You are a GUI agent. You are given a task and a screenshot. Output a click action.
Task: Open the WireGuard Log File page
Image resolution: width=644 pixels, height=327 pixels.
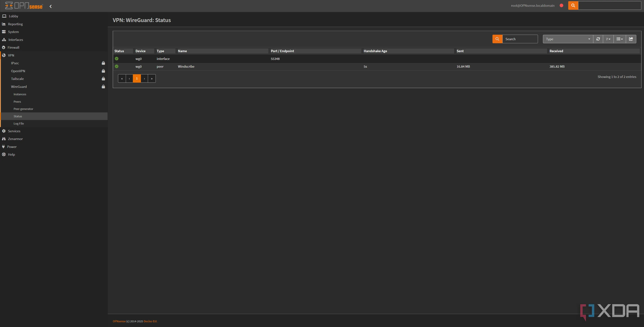[x=19, y=123]
